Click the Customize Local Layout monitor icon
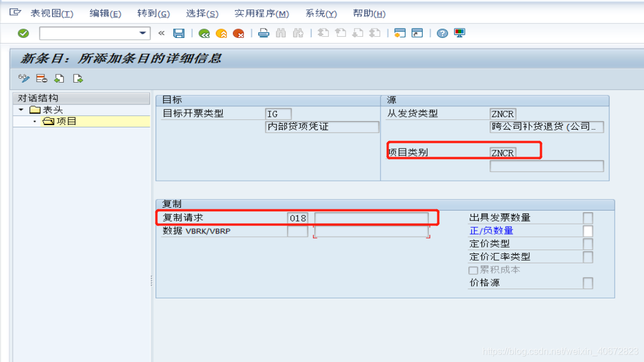This screenshot has width=644, height=362. click(x=460, y=33)
